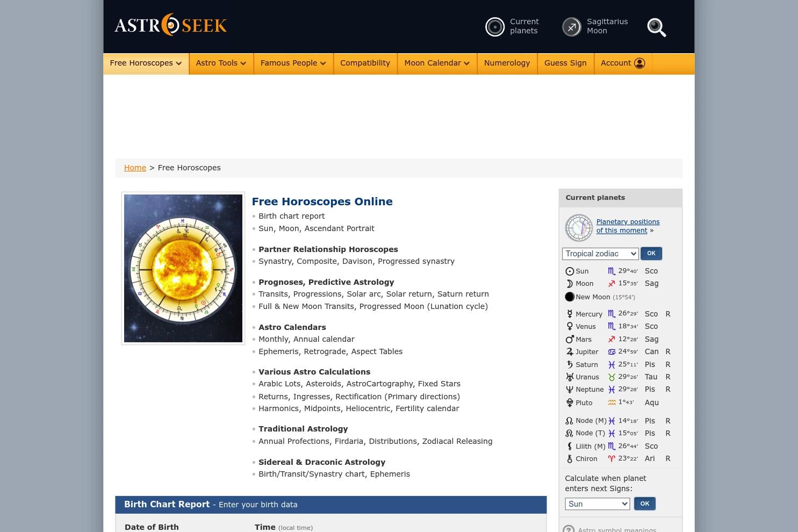
Task: Open the Account menu item
Action: click(x=622, y=63)
